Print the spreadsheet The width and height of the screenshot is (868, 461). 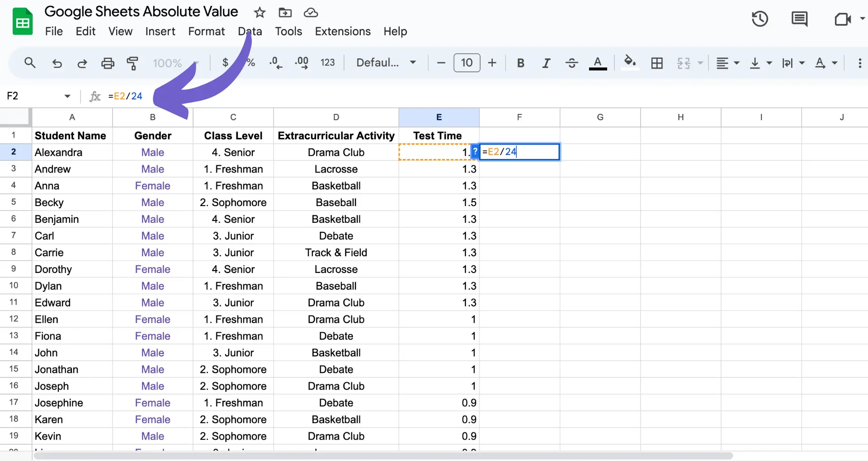tap(108, 63)
